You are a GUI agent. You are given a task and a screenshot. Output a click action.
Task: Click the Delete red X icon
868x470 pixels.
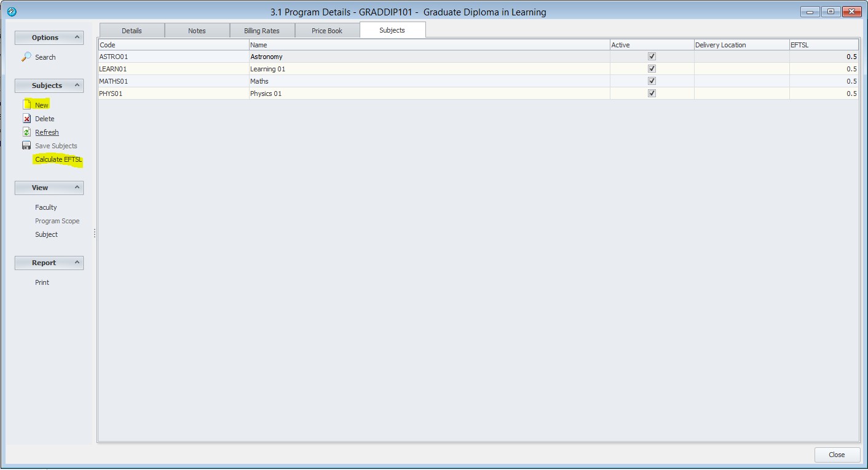(26, 119)
